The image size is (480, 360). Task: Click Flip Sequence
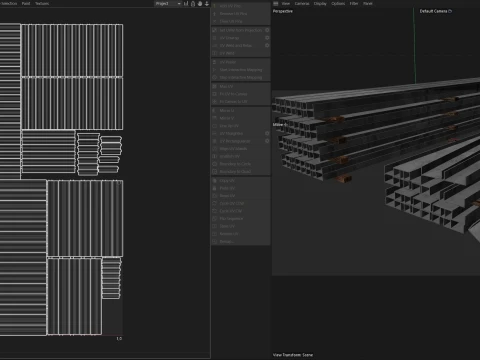coord(240,219)
